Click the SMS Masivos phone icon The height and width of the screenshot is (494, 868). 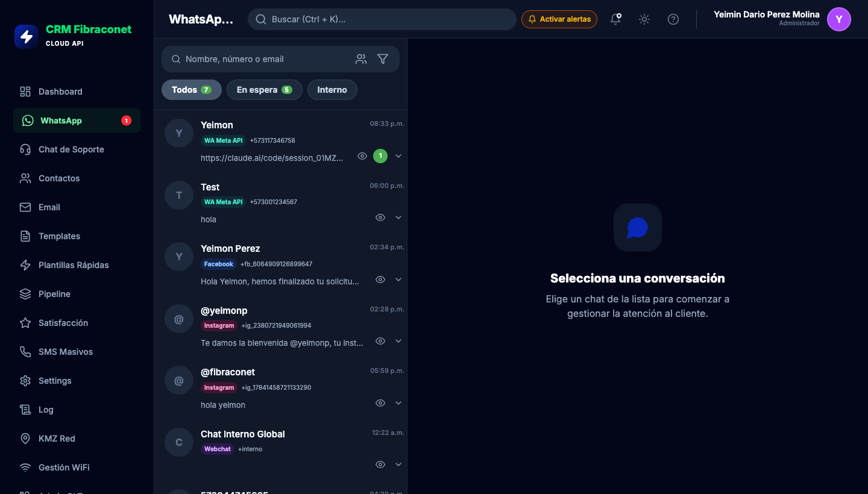25,352
